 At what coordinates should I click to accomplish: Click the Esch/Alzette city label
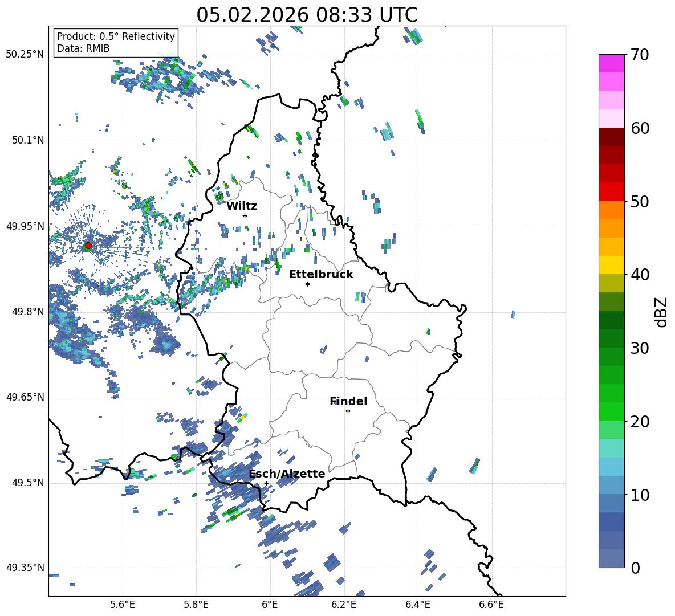pos(287,474)
